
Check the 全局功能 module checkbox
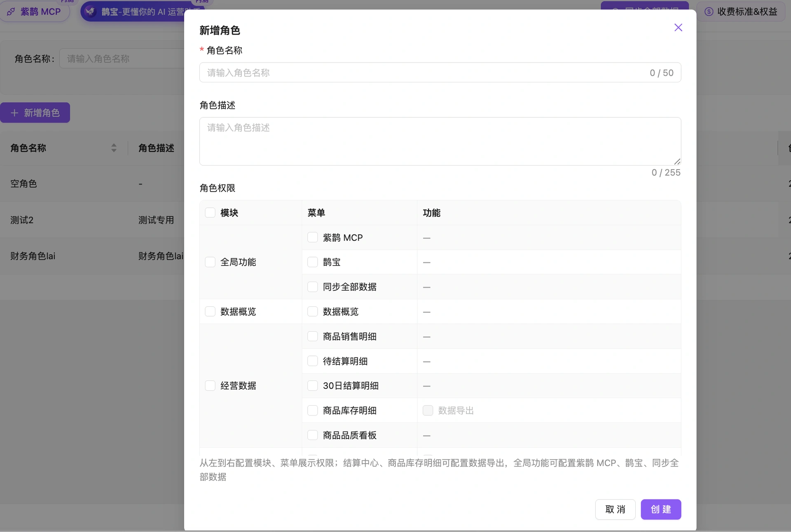210,262
